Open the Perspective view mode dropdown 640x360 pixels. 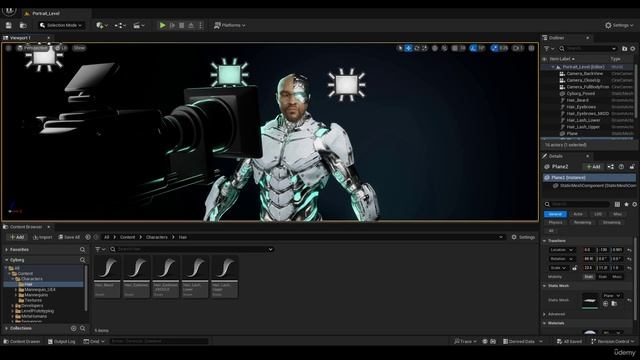(x=33, y=48)
